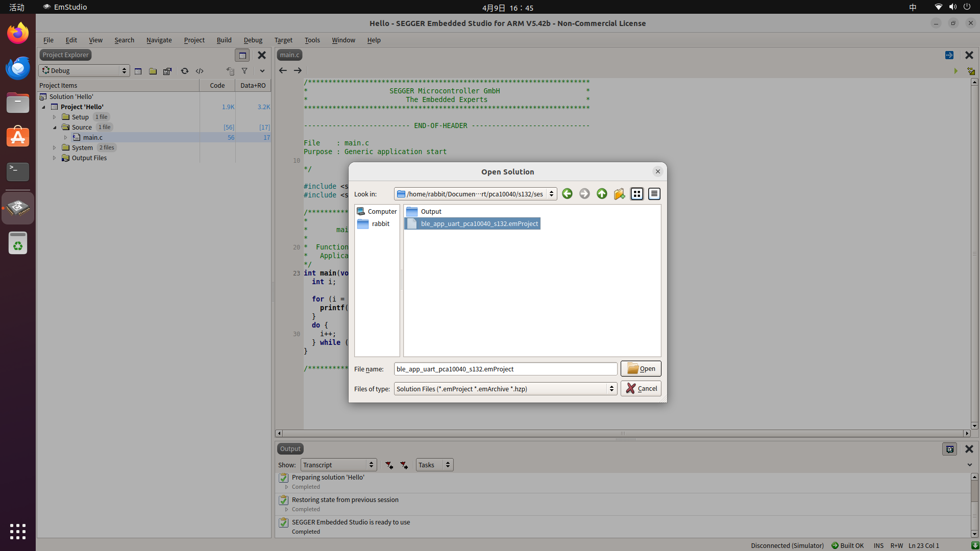The height and width of the screenshot is (551, 980).
Task: Open the Debug configuration dropdown
Action: coord(84,71)
